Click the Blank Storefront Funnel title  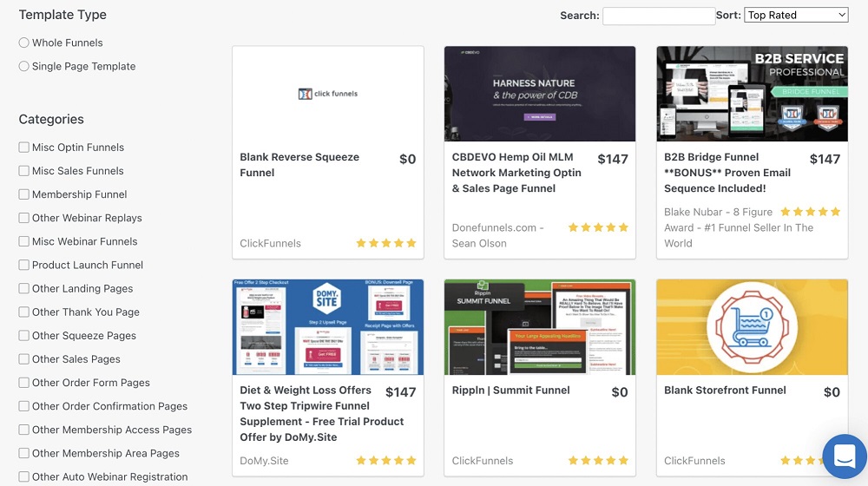tap(725, 391)
